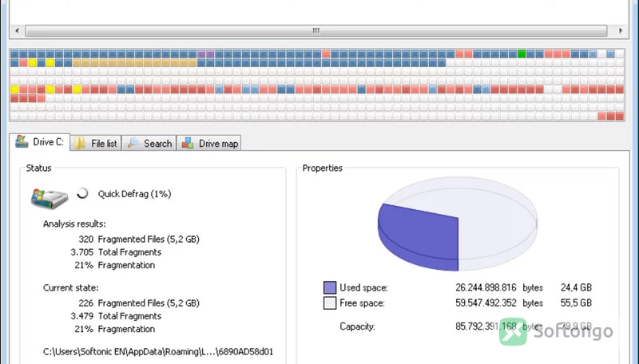Click the 320 Fragmented Files analysis result line
Image resolution: width=639 pixels, height=364 pixels.
tap(138, 239)
